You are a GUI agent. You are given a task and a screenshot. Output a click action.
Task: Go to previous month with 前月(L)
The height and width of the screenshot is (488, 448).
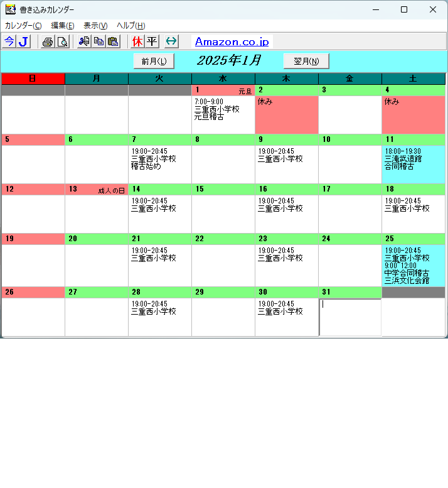point(154,61)
